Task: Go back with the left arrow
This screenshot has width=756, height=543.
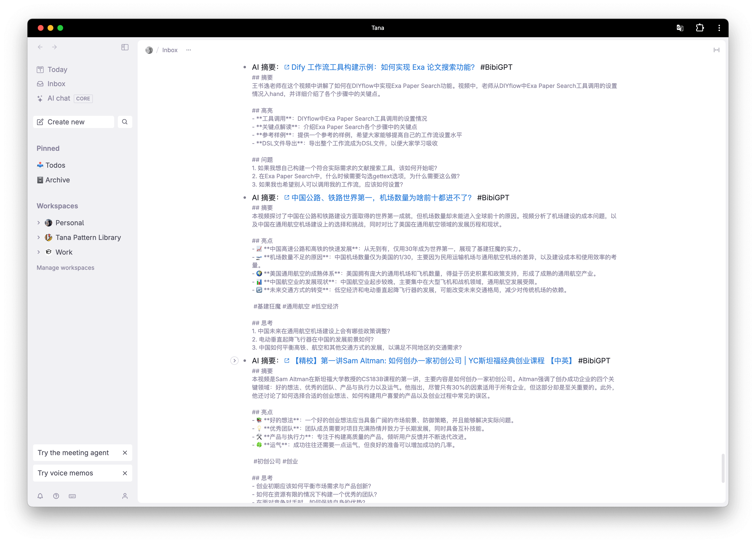Action: pos(40,47)
